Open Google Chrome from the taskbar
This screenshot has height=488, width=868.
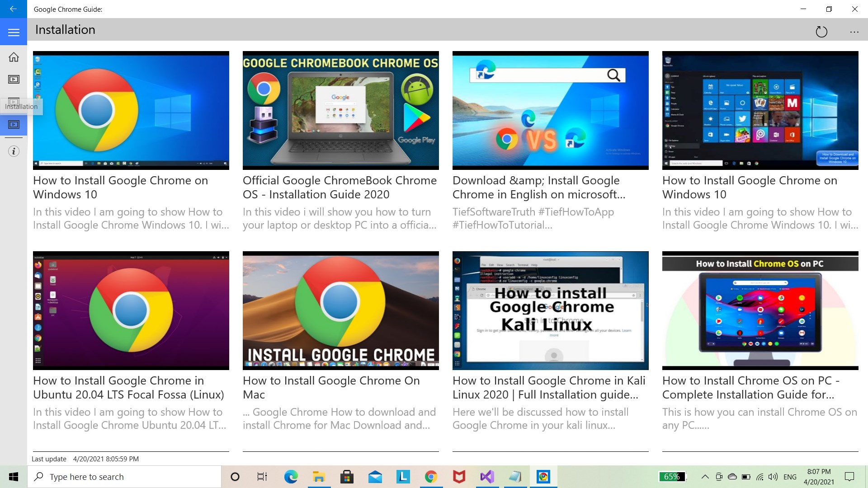(x=431, y=477)
